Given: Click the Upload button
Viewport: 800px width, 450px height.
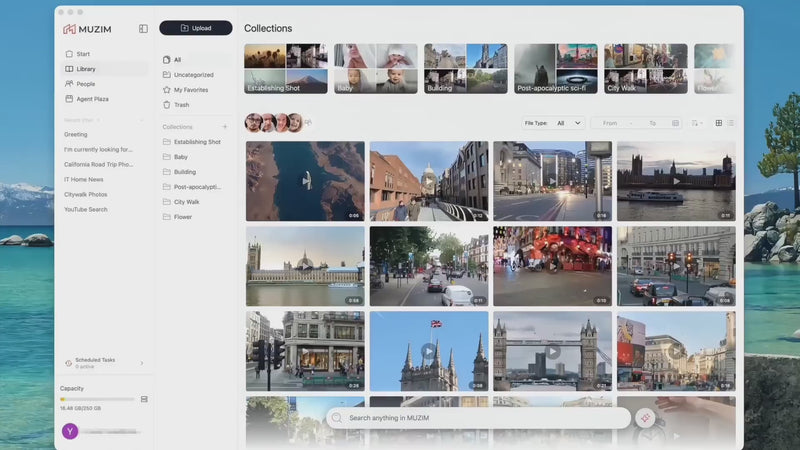Looking at the screenshot, I should [x=196, y=28].
